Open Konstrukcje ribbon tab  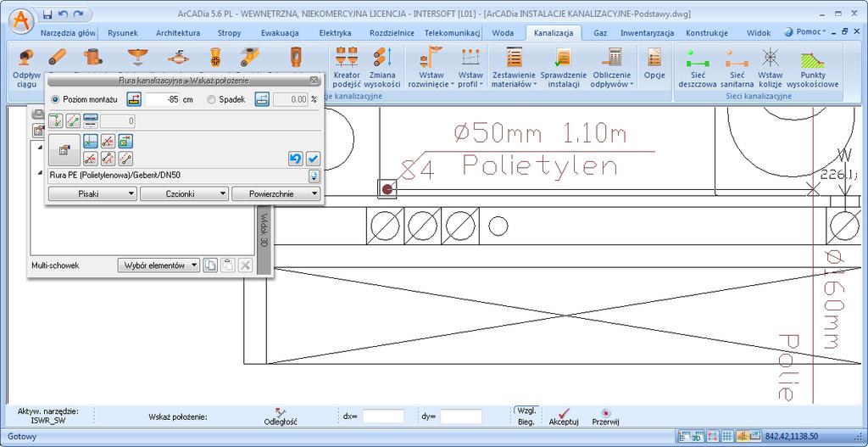707,33
